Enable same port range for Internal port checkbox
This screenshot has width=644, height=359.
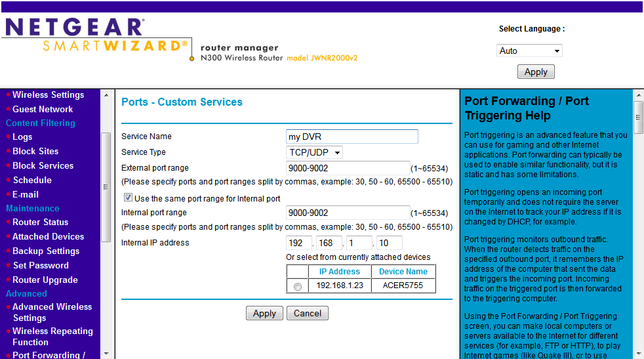click(129, 198)
